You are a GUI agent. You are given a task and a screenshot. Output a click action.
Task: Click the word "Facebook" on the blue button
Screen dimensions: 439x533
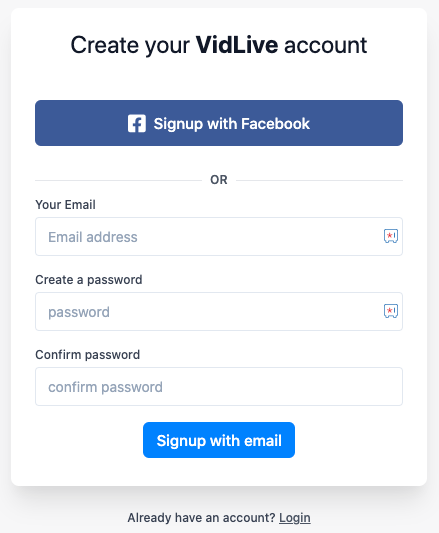tap(275, 124)
